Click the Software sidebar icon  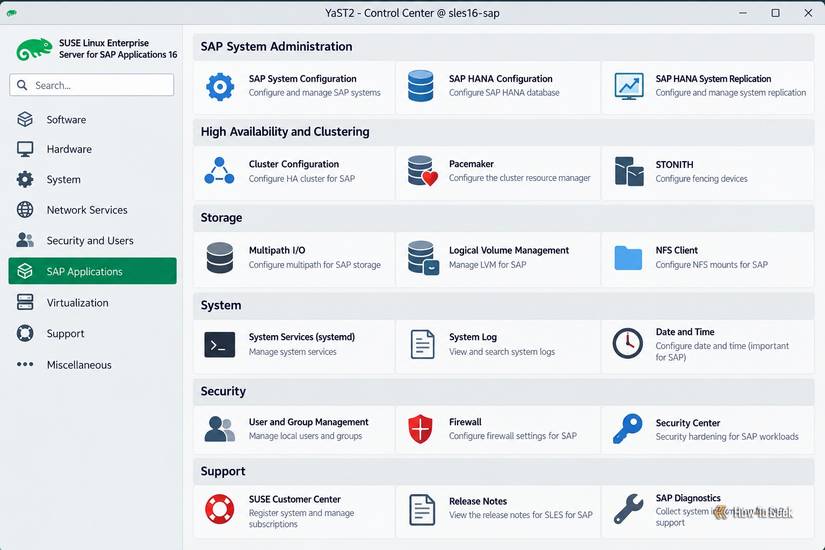(25, 119)
